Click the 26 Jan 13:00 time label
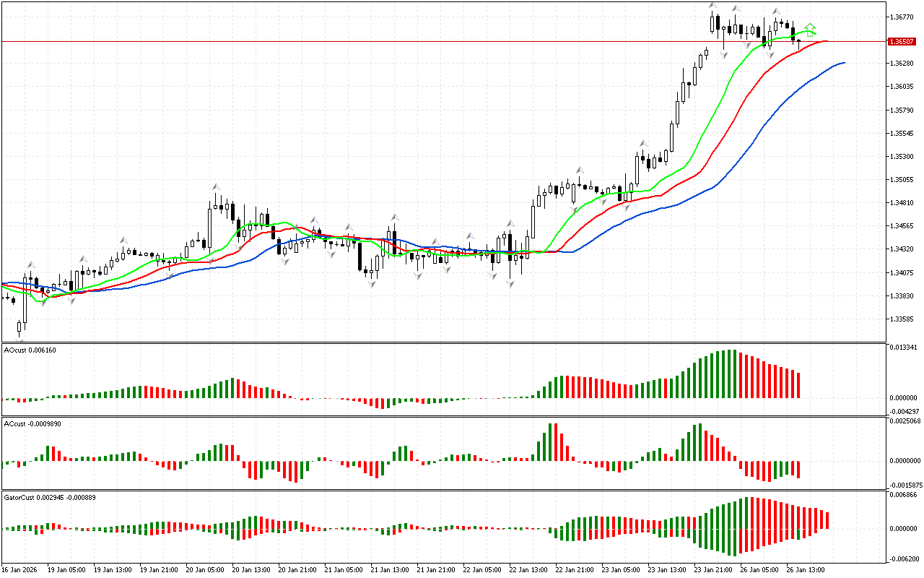Image resolution: width=924 pixels, height=578 pixels. [x=806, y=570]
